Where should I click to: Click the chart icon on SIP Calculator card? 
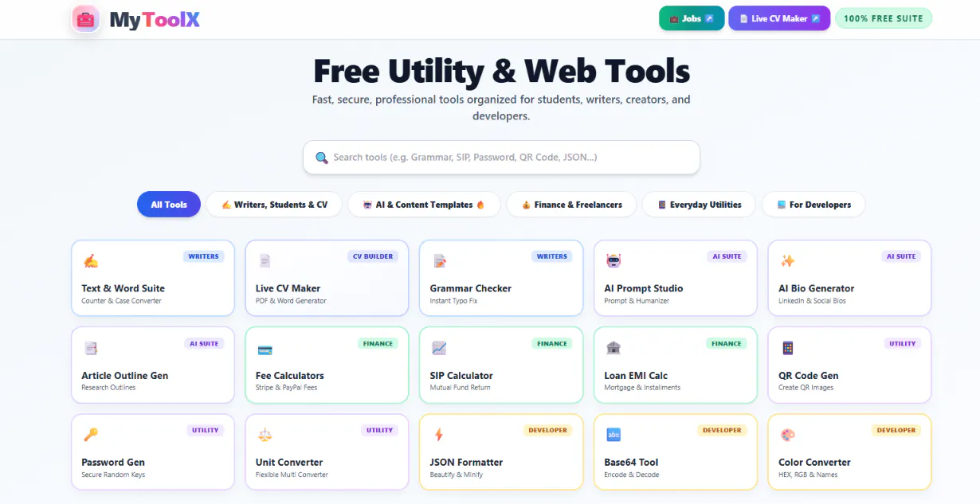point(439,348)
